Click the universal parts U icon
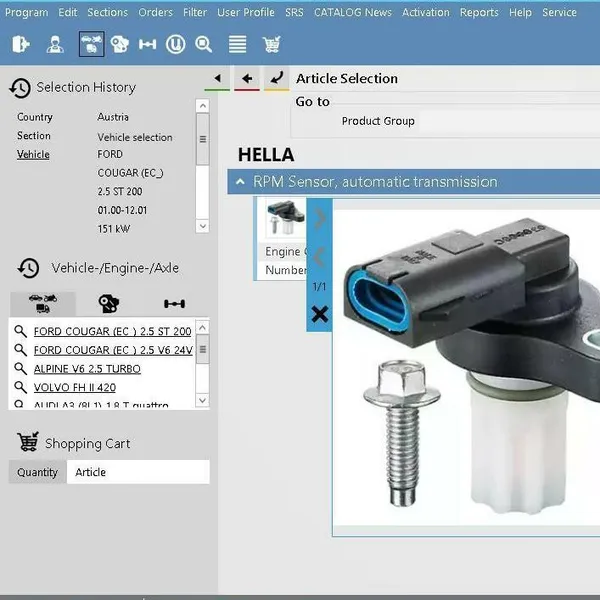The height and width of the screenshot is (600, 600). (176, 44)
